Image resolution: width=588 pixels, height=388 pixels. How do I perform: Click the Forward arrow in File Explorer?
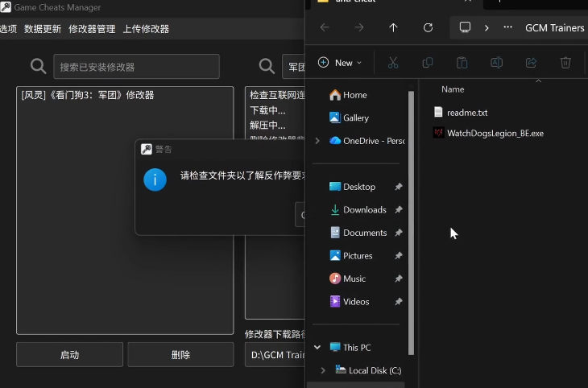point(359,27)
